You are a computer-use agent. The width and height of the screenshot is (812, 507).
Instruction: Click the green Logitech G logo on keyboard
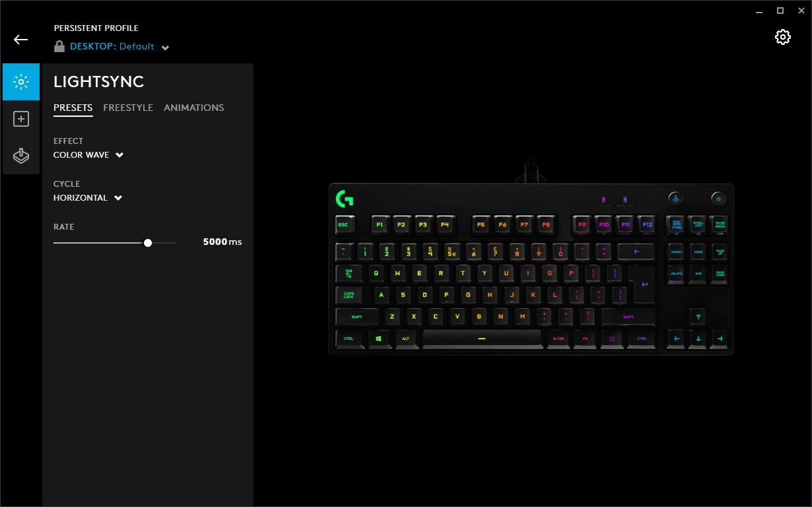pos(344,198)
